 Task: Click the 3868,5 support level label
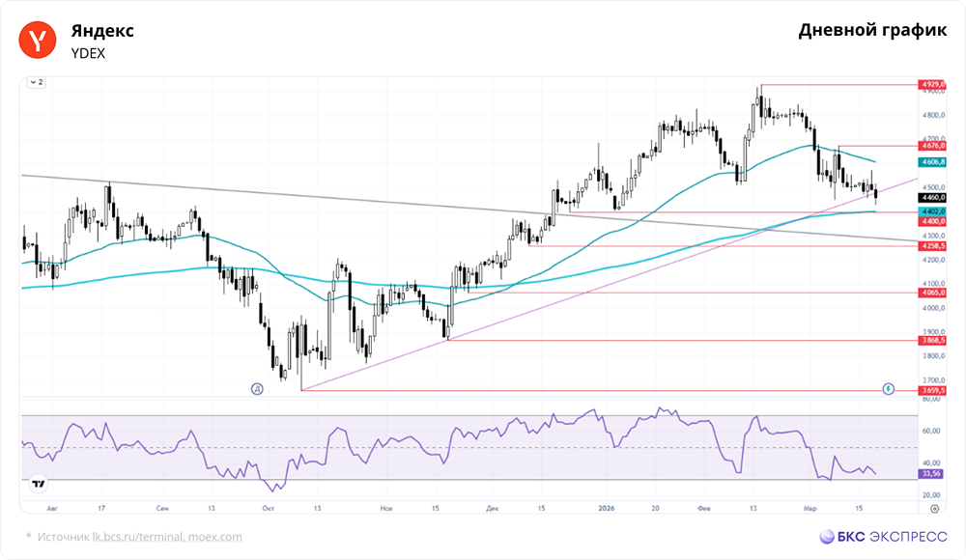[932, 340]
